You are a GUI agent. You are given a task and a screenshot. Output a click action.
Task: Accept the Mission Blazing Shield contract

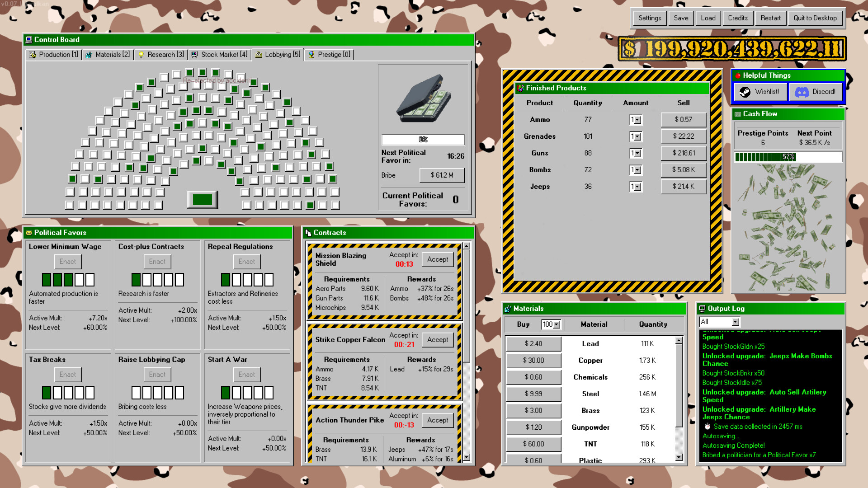tap(437, 259)
